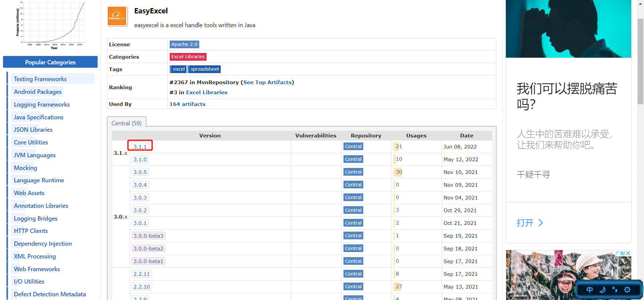Screen dimensions: 644x300
Task: Open version 2.2.11 link
Action: 142,274
